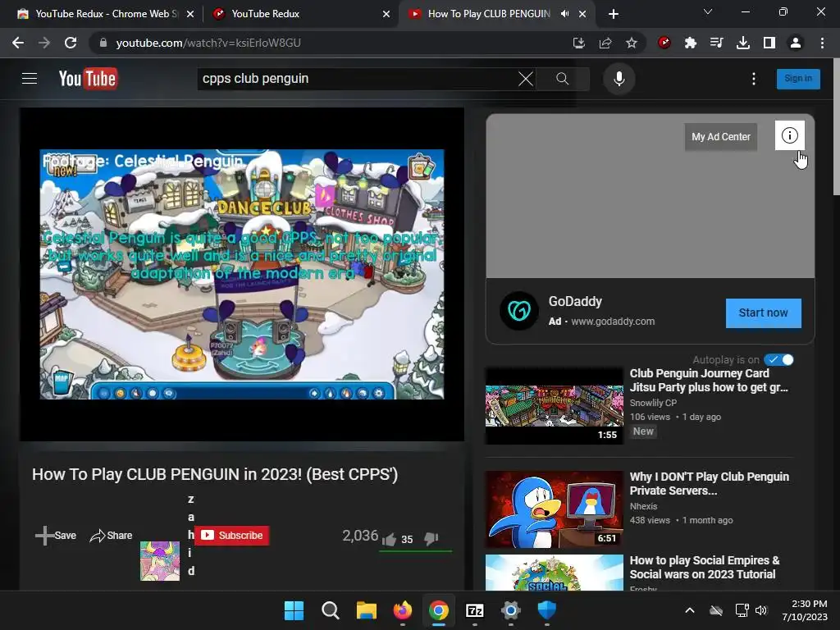The height and width of the screenshot is (630, 840).
Task: Mute tab via speaker icon on tab
Action: 564,14
